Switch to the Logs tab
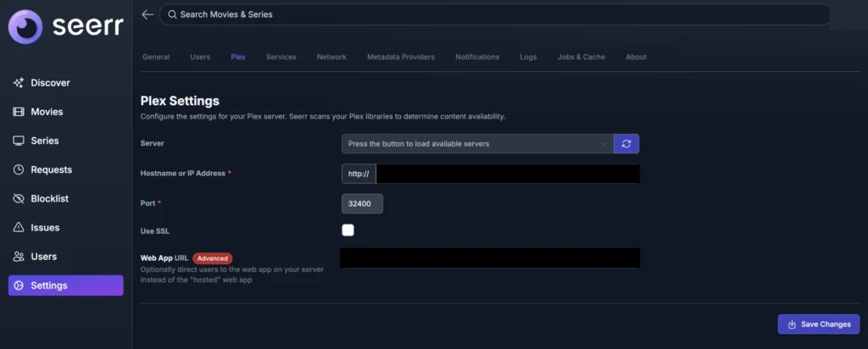The height and width of the screenshot is (349, 868). tap(528, 57)
